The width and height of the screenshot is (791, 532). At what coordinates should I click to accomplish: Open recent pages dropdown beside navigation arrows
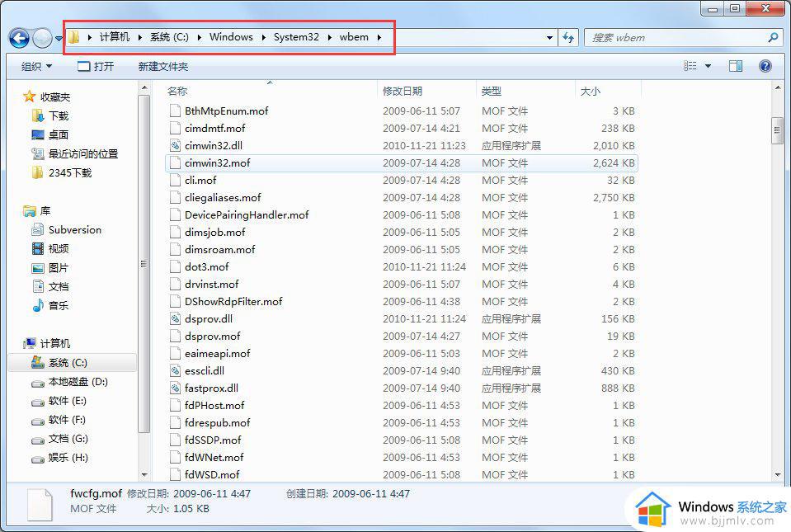pos(58,38)
